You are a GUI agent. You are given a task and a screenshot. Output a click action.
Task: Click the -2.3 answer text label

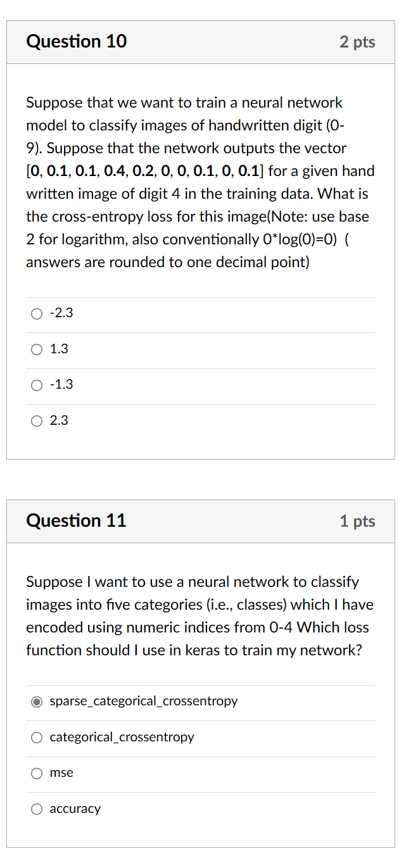(x=61, y=313)
